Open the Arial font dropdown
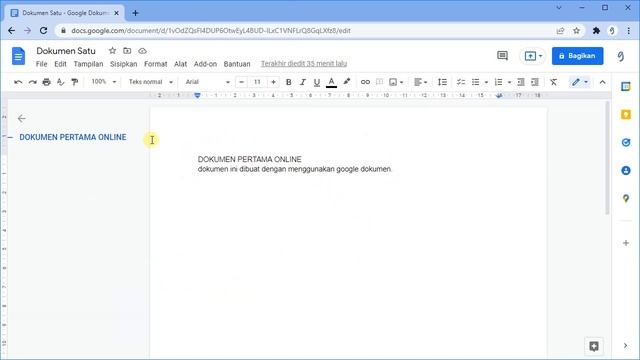The width and height of the screenshot is (640, 360). click(x=207, y=82)
